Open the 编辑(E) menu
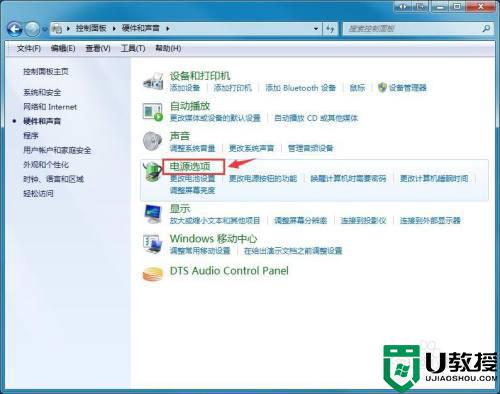The height and width of the screenshot is (394, 500). 63,49
